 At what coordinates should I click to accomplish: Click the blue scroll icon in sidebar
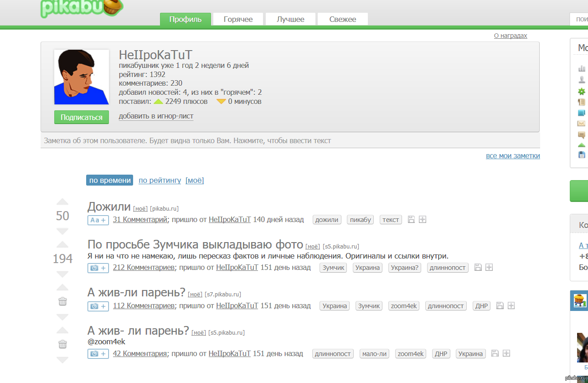[x=582, y=113]
